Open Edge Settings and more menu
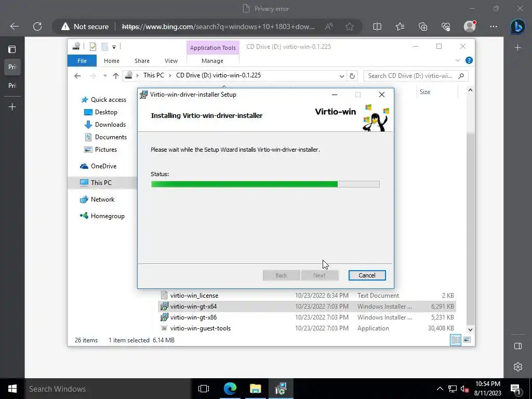 (494, 26)
